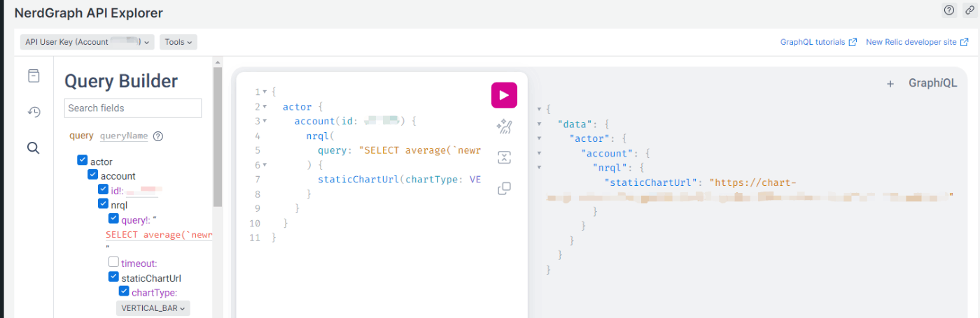Collapse the "data" node in response
This screenshot has height=318, width=980.
(539, 124)
